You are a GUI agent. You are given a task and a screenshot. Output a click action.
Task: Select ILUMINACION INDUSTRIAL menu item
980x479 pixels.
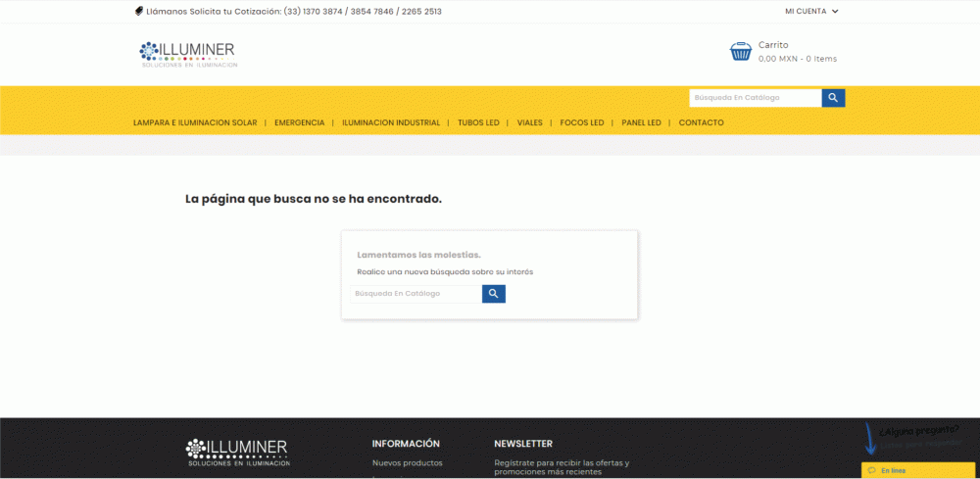pos(391,123)
